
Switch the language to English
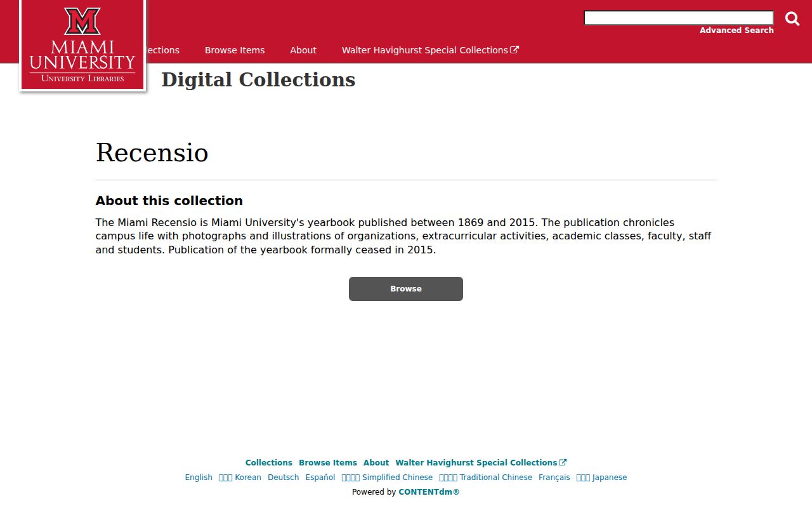[x=199, y=478]
